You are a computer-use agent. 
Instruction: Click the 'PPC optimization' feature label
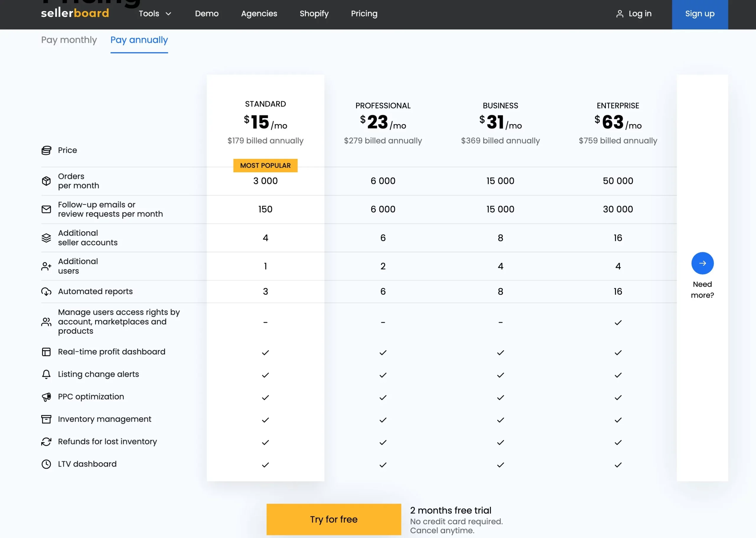point(91,397)
